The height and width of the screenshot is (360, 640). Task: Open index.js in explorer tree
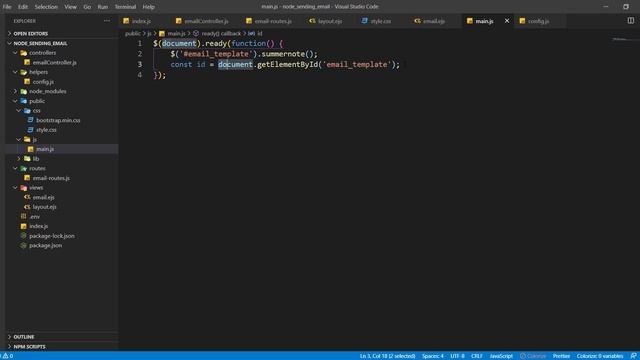(x=38, y=226)
